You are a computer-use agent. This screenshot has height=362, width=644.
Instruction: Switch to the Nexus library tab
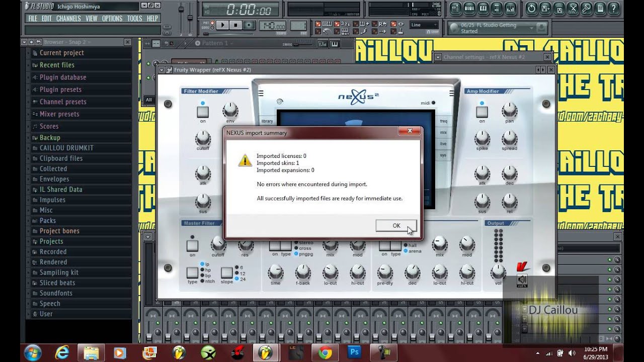[x=267, y=121]
